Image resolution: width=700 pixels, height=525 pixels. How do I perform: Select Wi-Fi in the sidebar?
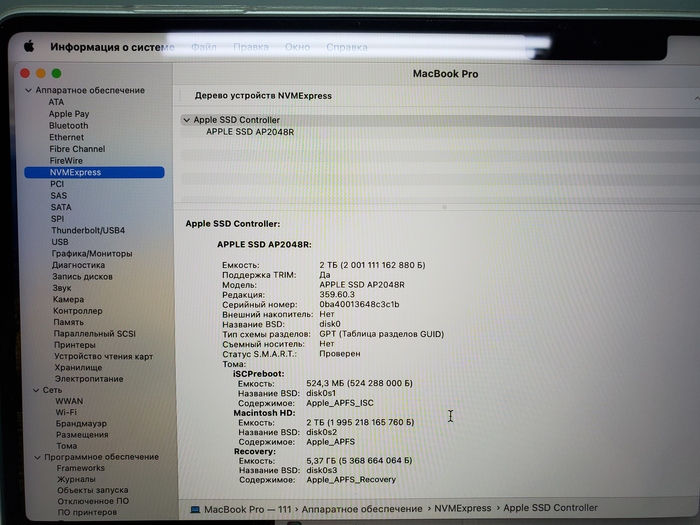66,412
